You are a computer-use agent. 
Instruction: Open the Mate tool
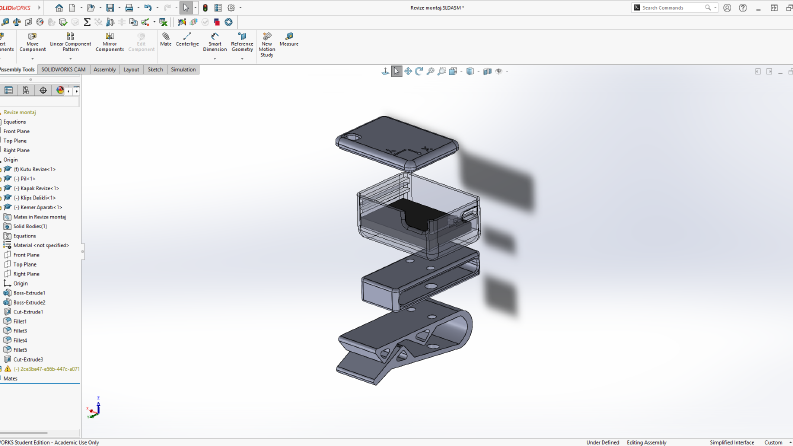166,39
